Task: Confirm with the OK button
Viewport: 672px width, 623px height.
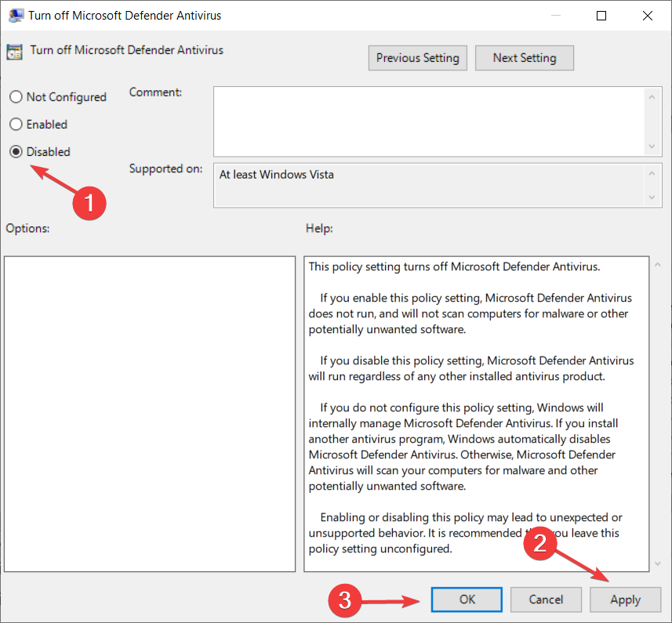Action: [467, 599]
